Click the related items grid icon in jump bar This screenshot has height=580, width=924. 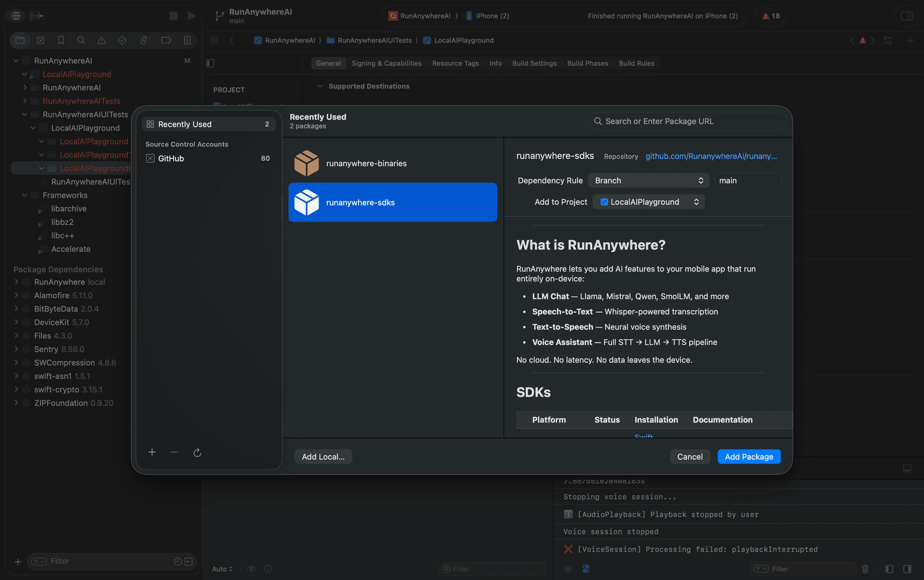[x=214, y=40]
